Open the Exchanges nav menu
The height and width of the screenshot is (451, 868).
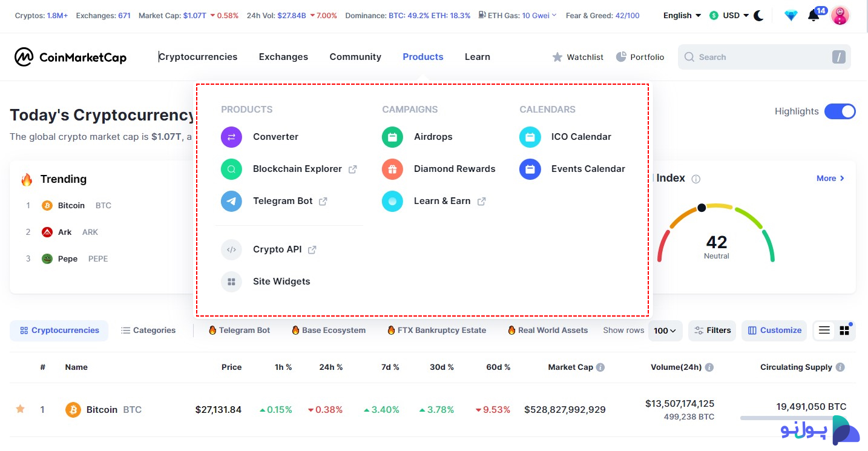[283, 57]
